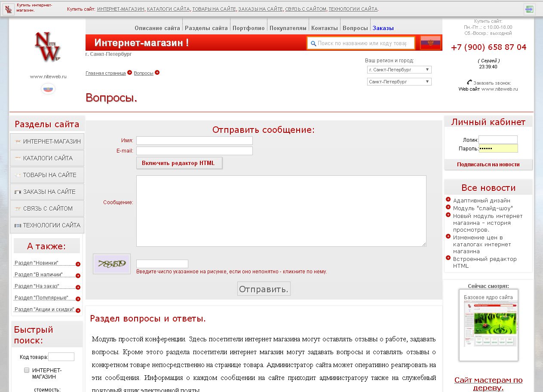Click the captcha number input field
The height and width of the screenshot is (392, 543).
click(162, 264)
